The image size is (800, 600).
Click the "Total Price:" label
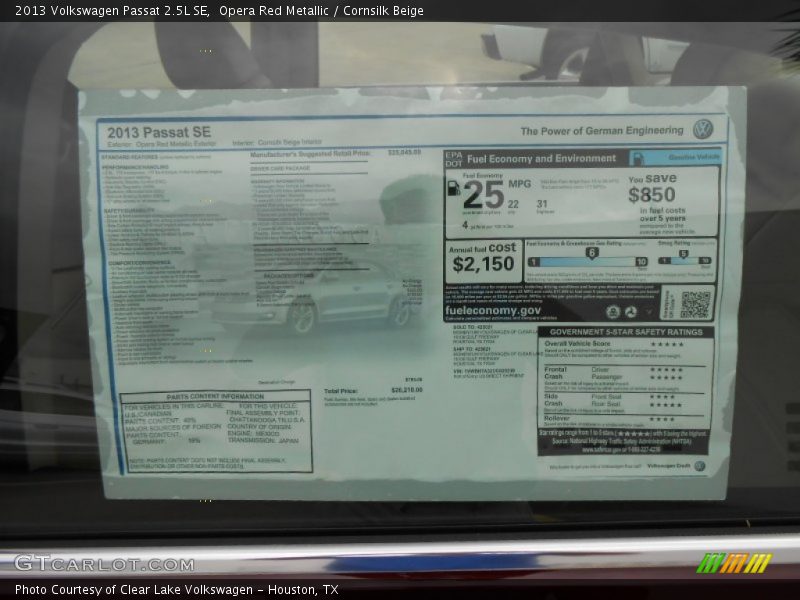pos(340,391)
